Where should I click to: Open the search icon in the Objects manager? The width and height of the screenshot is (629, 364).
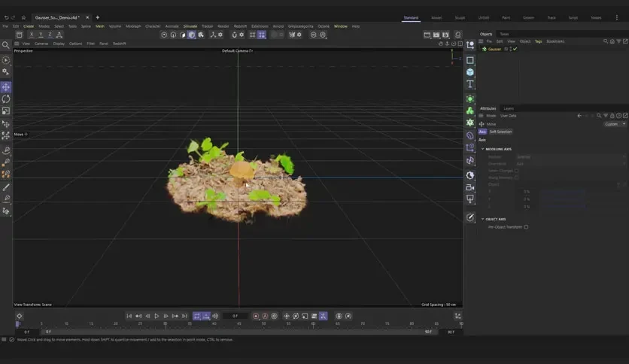coord(606,41)
